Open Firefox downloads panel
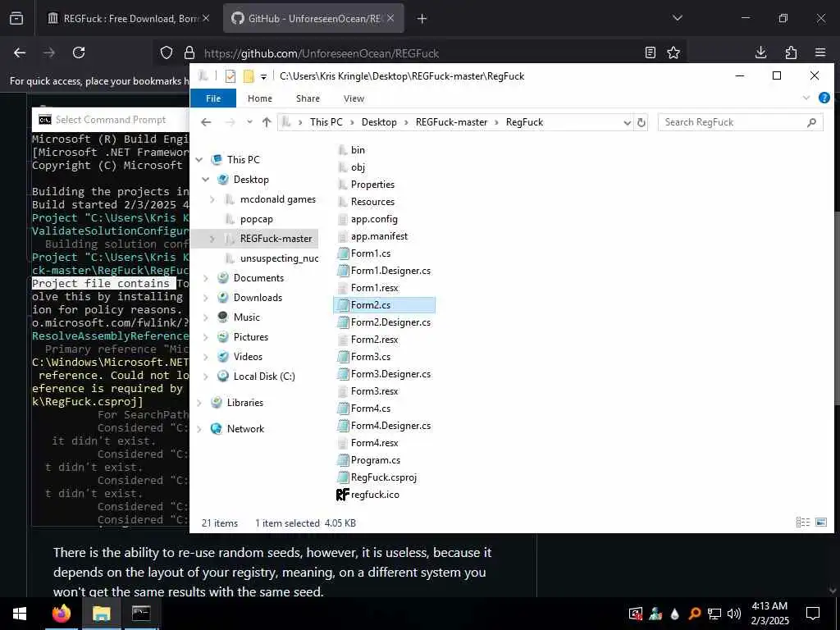 pos(760,52)
